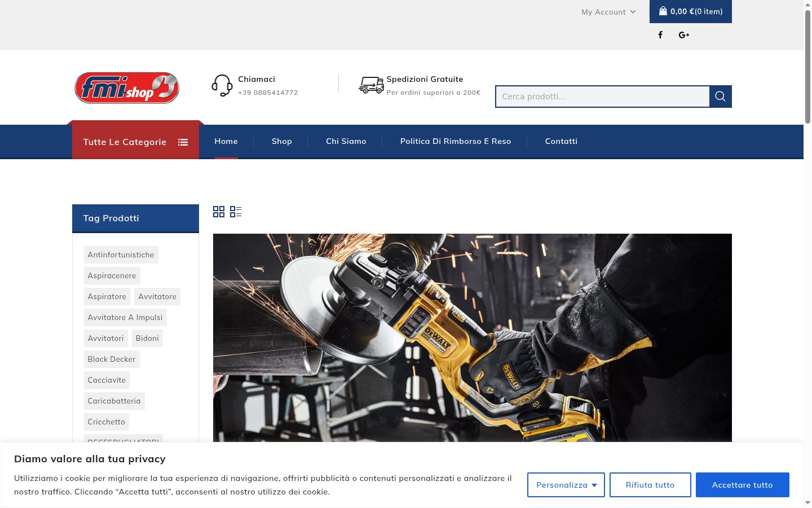812x508 pixels.
Task: Select the Avvitatori tag
Action: pos(105,338)
